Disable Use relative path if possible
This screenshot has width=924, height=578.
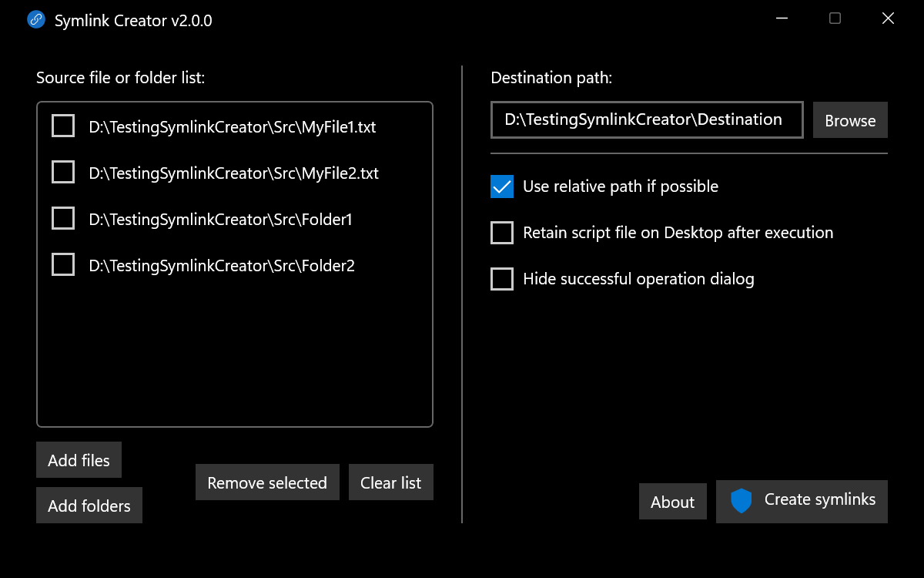click(502, 187)
